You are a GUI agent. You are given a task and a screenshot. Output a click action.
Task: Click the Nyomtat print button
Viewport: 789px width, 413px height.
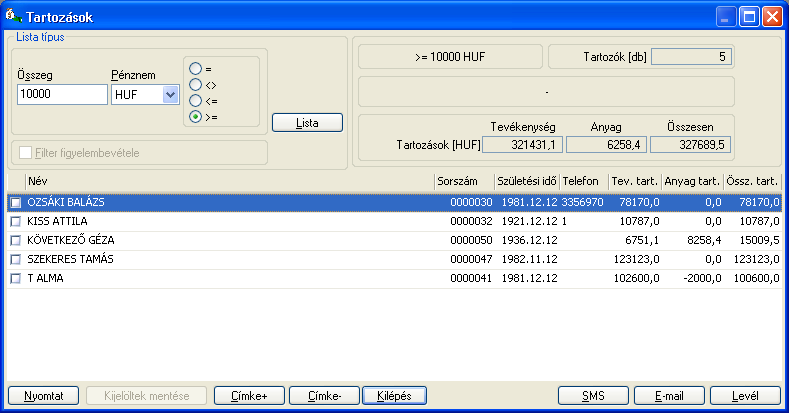click(x=44, y=396)
